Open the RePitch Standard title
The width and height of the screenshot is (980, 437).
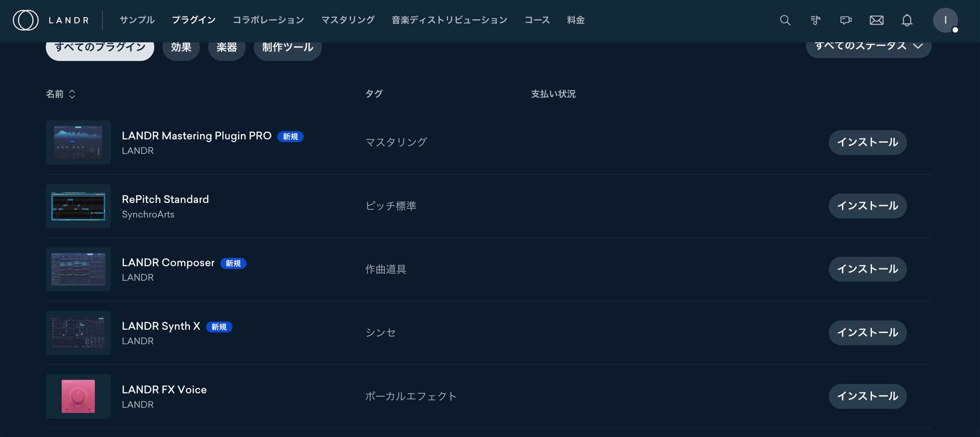point(165,199)
